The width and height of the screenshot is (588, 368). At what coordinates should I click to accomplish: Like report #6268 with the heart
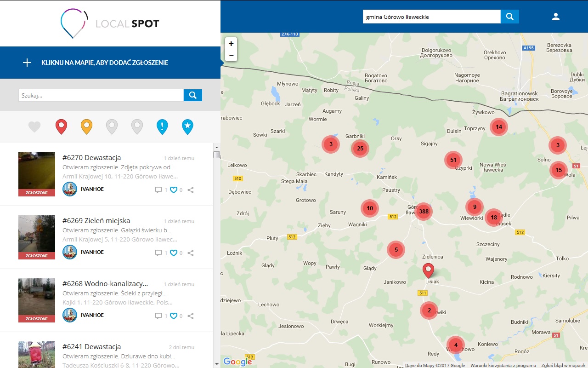pos(174,316)
